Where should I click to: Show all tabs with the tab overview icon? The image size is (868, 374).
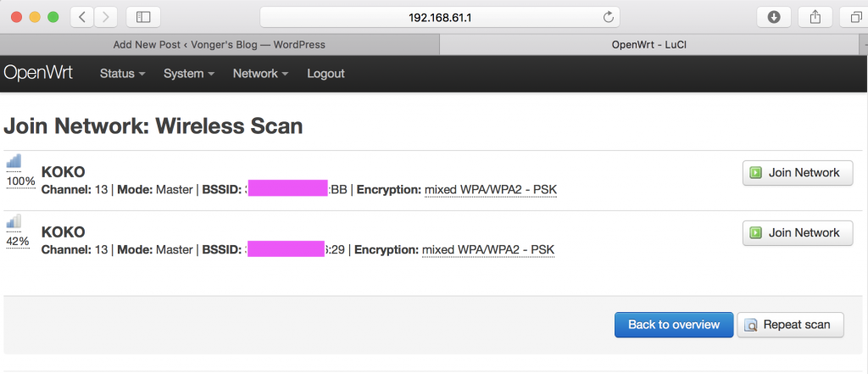[854, 17]
